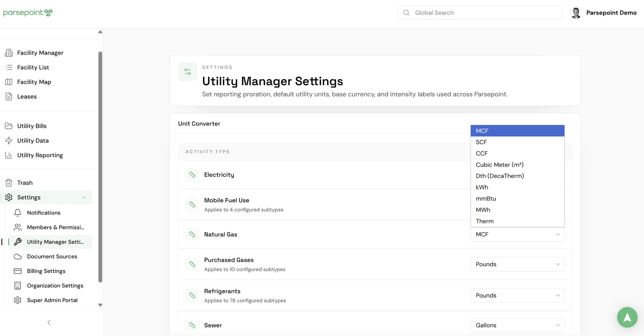Click the Natural Gas tag icon

(x=192, y=234)
